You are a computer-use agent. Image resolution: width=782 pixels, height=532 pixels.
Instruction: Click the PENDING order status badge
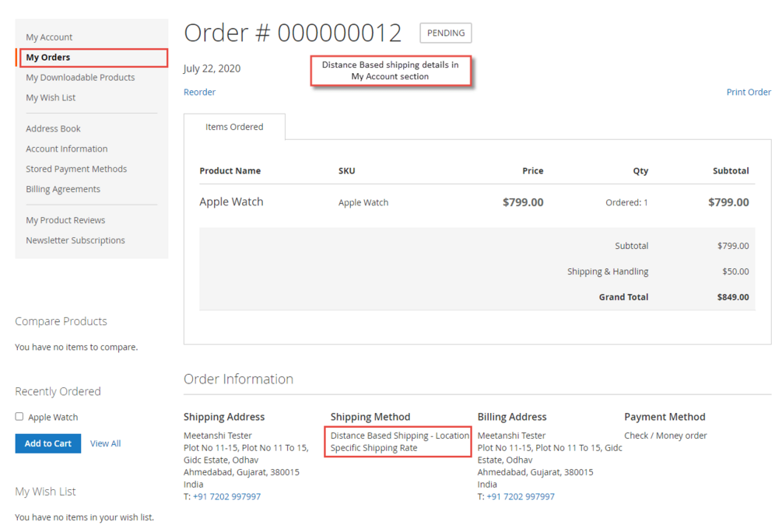446,33
